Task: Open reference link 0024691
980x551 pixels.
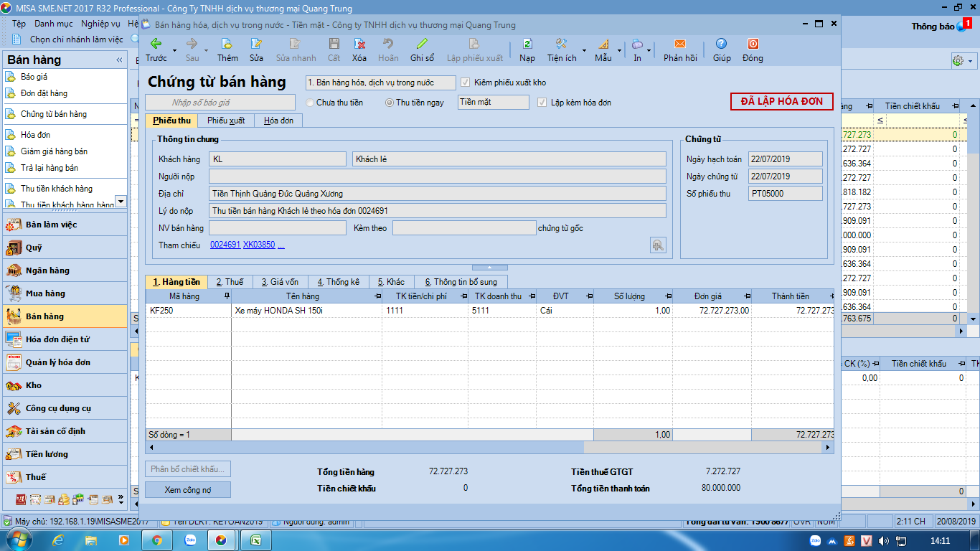Action: (x=225, y=245)
